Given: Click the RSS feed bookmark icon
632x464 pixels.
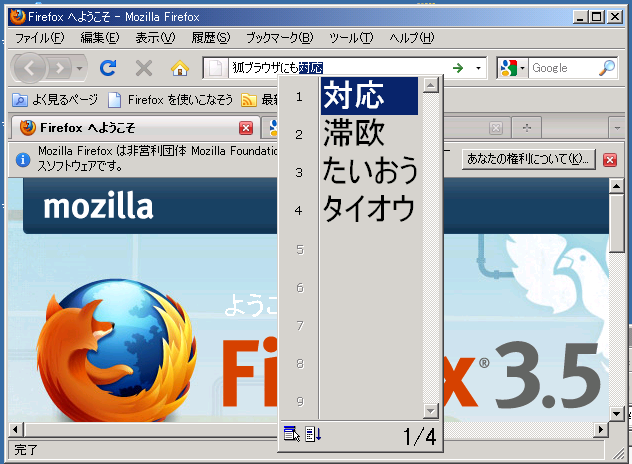Looking at the screenshot, I should tap(249, 100).
